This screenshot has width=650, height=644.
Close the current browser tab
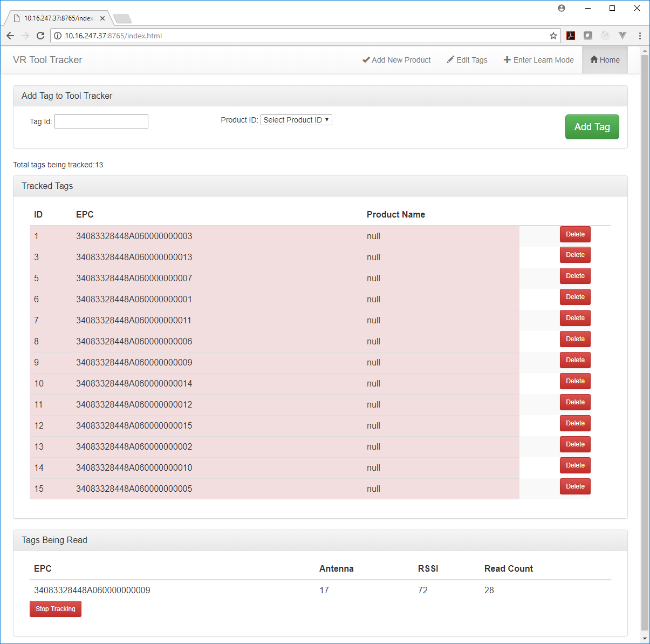tap(102, 18)
